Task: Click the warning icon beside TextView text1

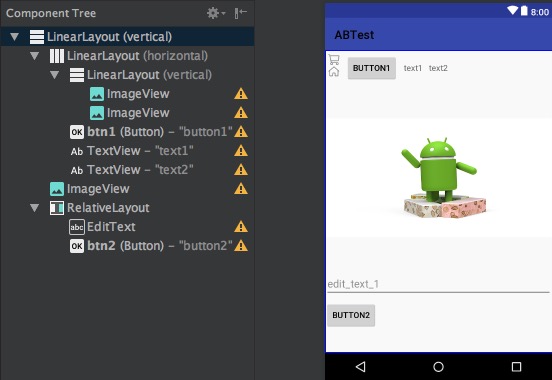Action: tap(241, 151)
